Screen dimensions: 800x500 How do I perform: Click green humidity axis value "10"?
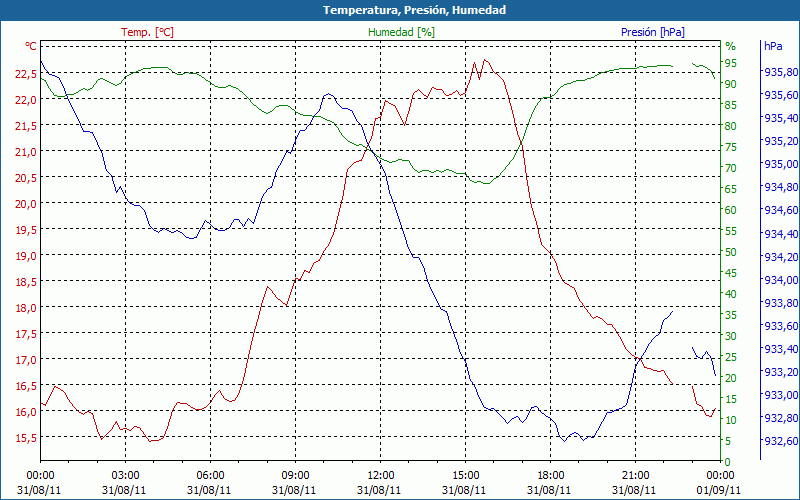pyautogui.click(x=731, y=420)
